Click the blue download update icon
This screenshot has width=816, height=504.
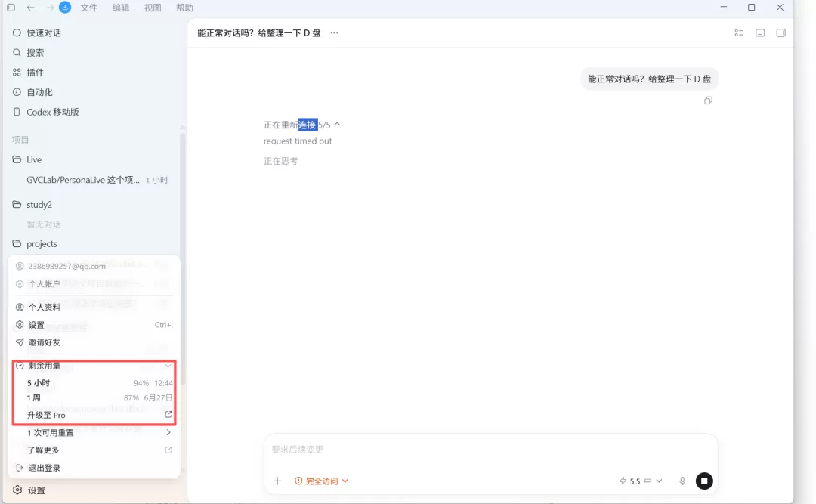[65, 8]
